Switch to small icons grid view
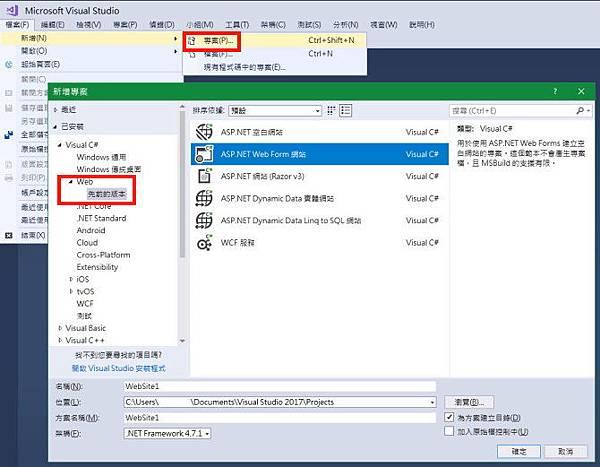Image resolution: width=600 pixels, height=467 pixels. (x=331, y=111)
